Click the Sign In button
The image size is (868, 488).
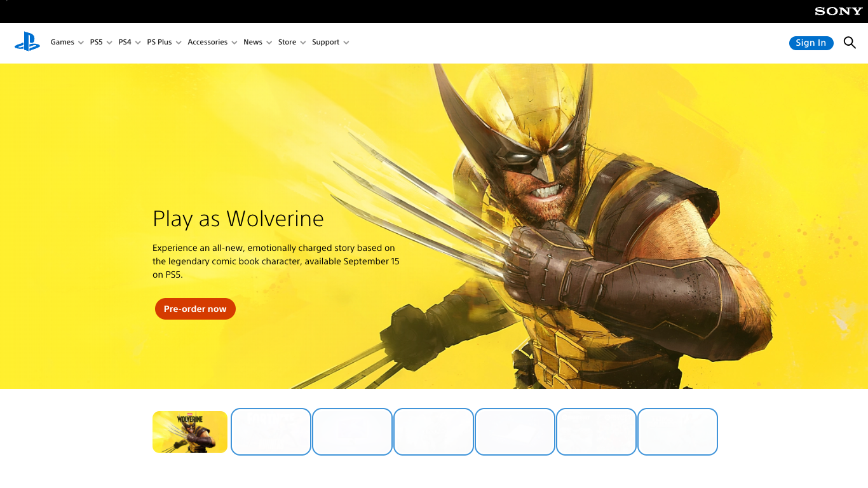811,43
